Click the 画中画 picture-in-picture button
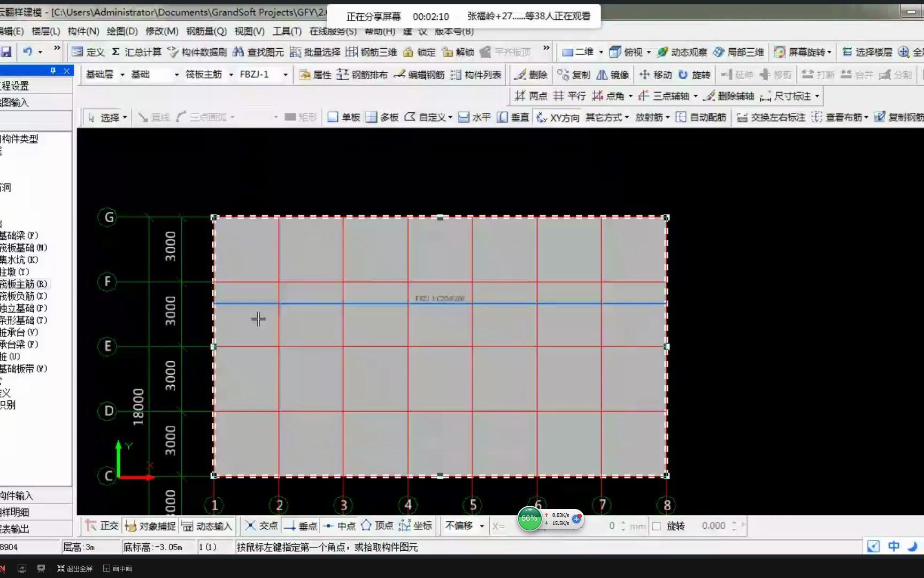The height and width of the screenshot is (578, 924). [x=118, y=568]
